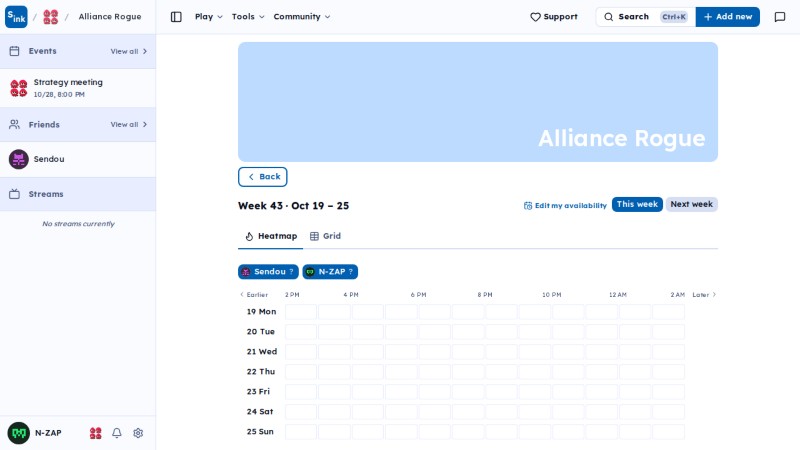Click Alliance Rogue breadcrumb text
The width and height of the screenshot is (800, 450).
(x=110, y=17)
